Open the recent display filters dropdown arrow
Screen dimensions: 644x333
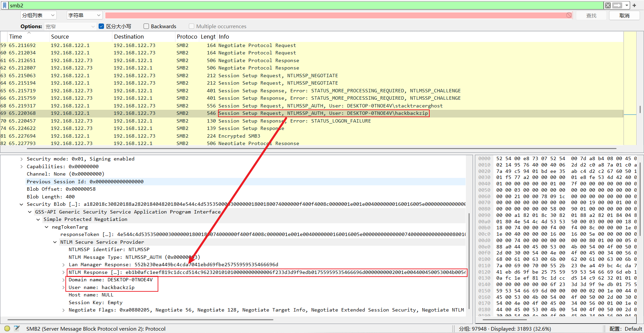pyautogui.click(x=627, y=5)
